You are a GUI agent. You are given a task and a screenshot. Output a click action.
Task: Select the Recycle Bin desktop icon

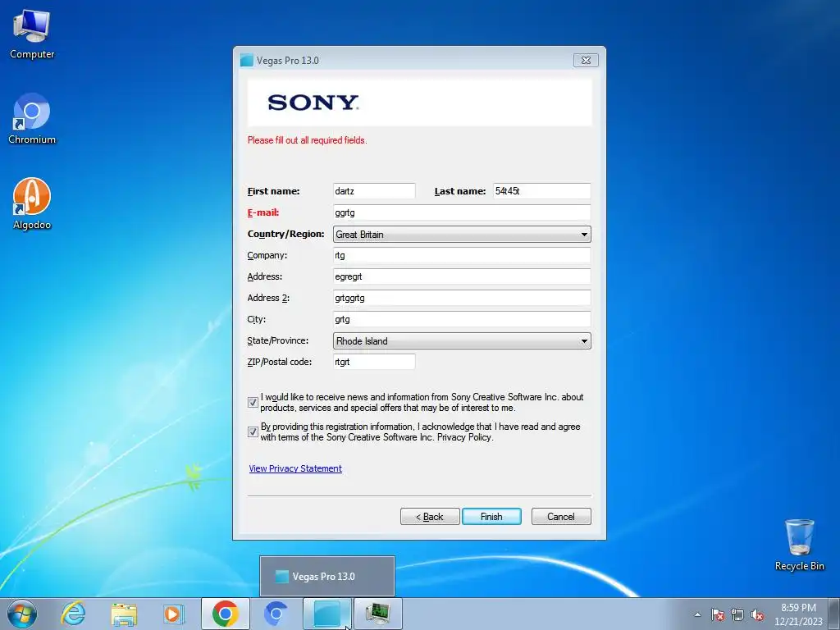click(x=799, y=545)
